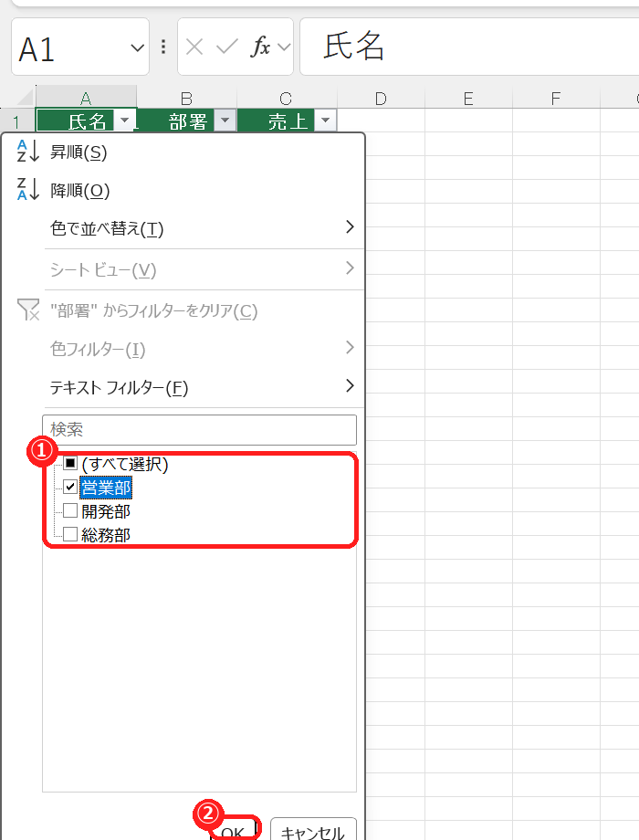Sort ascending with 昇順(S)

point(183,152)
